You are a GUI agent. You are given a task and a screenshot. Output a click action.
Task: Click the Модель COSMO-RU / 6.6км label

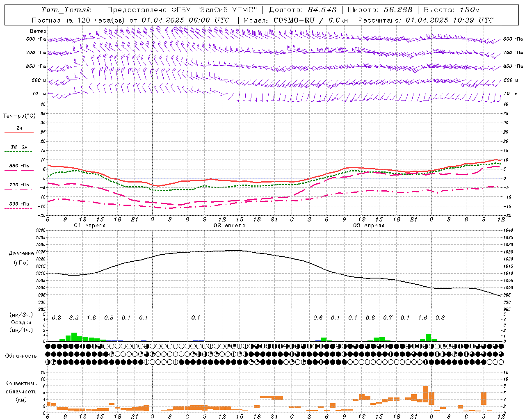296,20
